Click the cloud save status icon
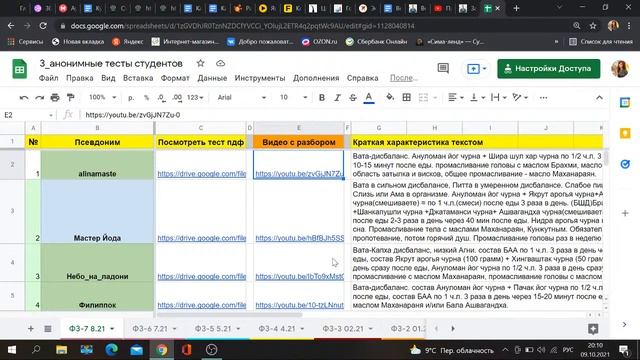The height and width of the screenshot is (360, 640). pos(220,63)
